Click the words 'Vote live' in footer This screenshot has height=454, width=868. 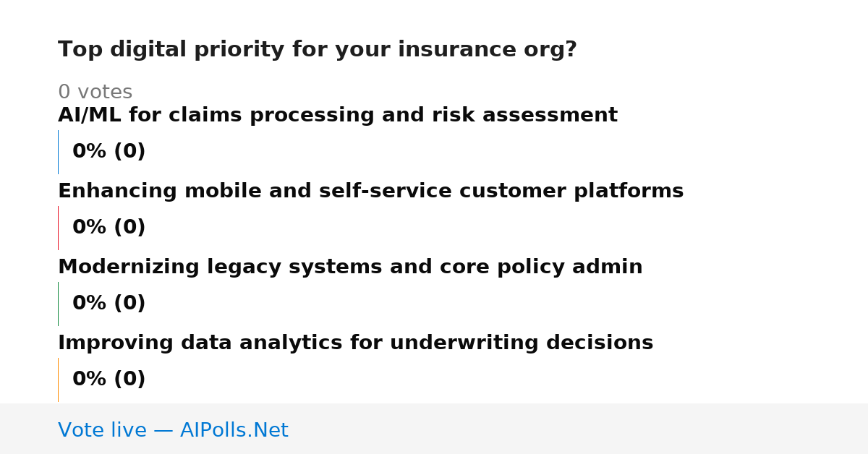click(x=102, y=431)
